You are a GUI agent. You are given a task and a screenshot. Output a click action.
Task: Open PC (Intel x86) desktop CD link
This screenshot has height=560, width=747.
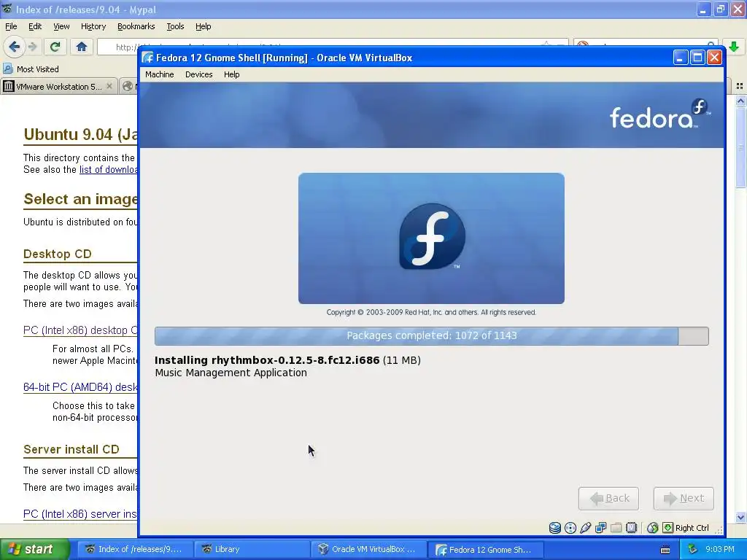point(80,330)
